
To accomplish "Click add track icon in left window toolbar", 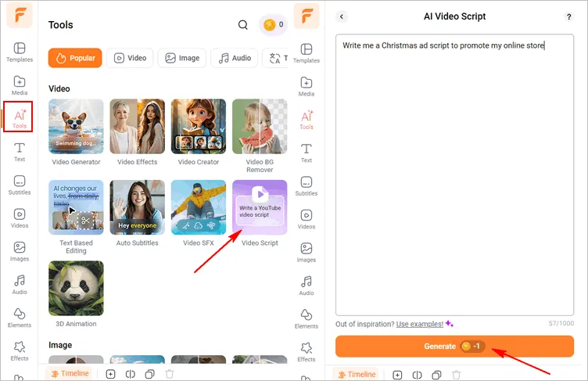I will click(x=110, y=374).
